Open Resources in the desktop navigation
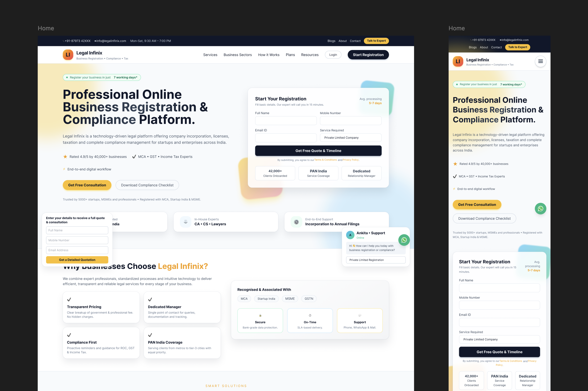Viewport: 588px width, 391px height. coord(310,55)
